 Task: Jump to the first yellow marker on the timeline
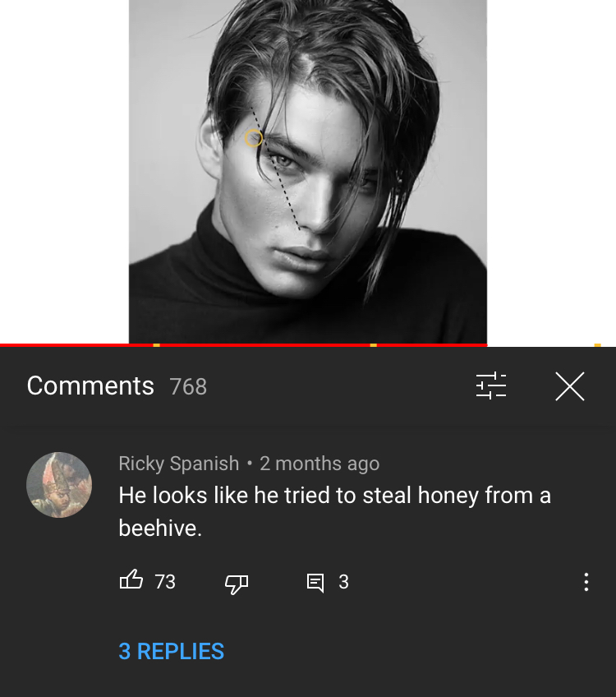[156, 345]
